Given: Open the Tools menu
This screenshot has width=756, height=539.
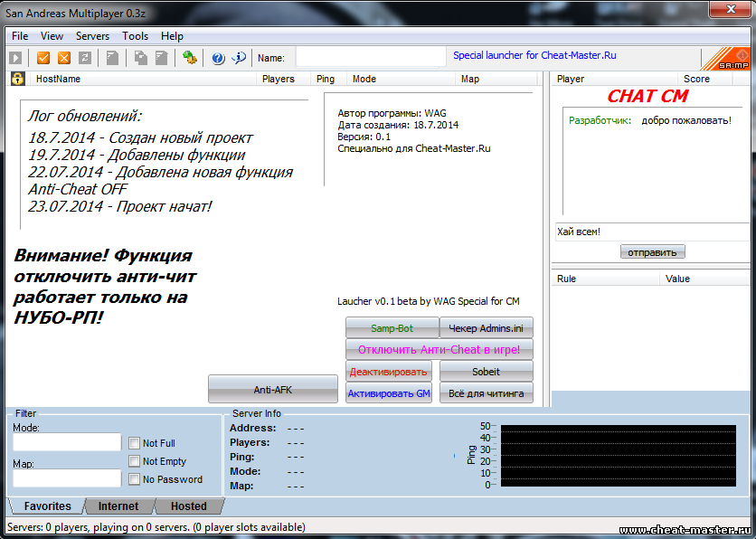Looking at the screenshot, I should [x=136, y=36].
